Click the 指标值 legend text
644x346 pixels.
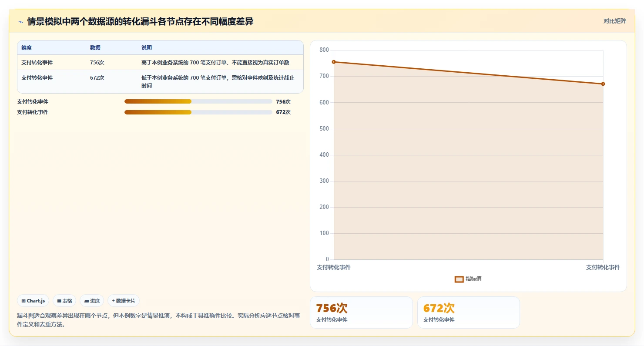click(x=473, y=279)
